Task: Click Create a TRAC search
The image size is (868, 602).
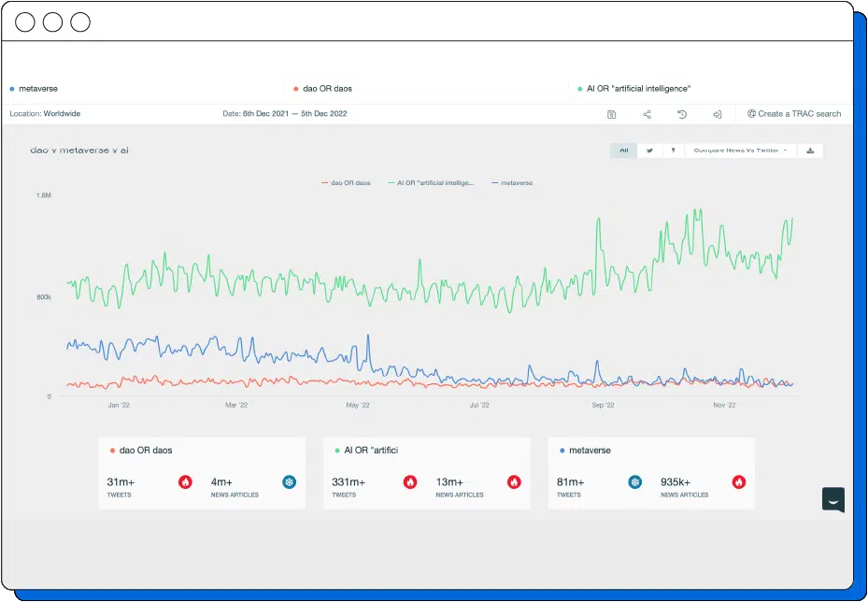Action: [x=794, y=114]
